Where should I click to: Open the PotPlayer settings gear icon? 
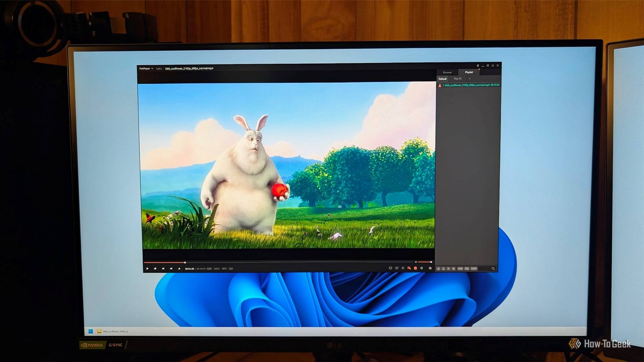click(422, 269)
